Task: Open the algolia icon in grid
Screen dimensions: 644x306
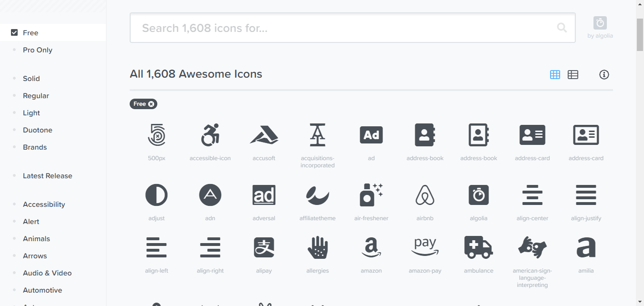Action: tap(479, 195)
